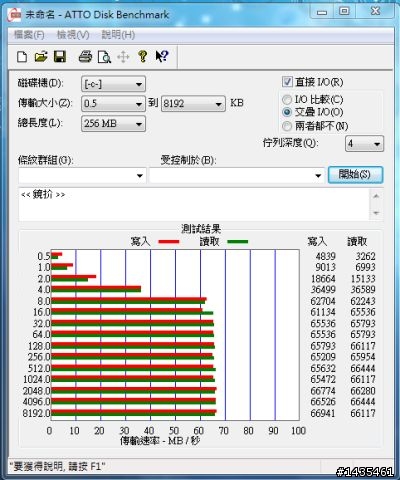400x480 pixels.
Task: Click write value 61134
Action: point(323,312)
